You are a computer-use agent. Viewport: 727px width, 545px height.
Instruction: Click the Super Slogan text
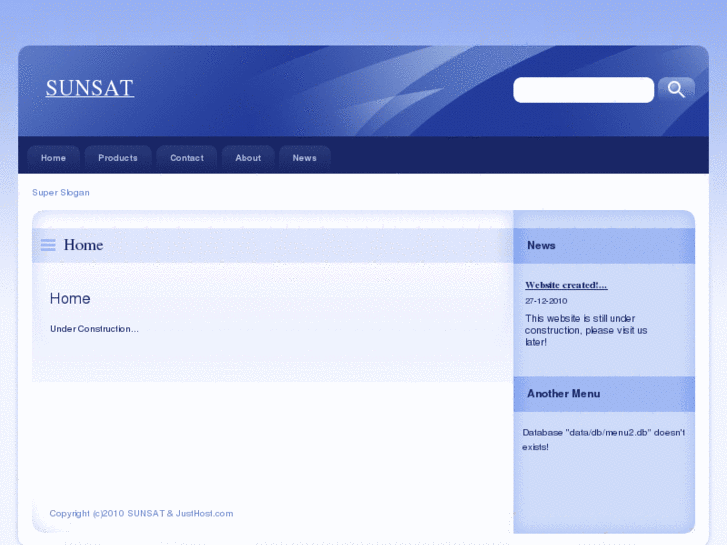click(x=61, y=192)
